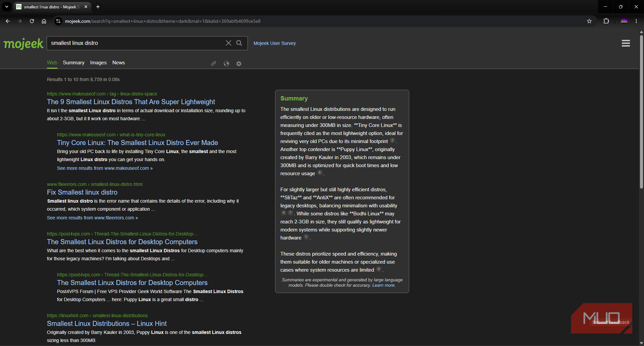The width and height of the screenshot is (644, 346).
Task: Click citation number 8 in summary
Action: (379, 269)
